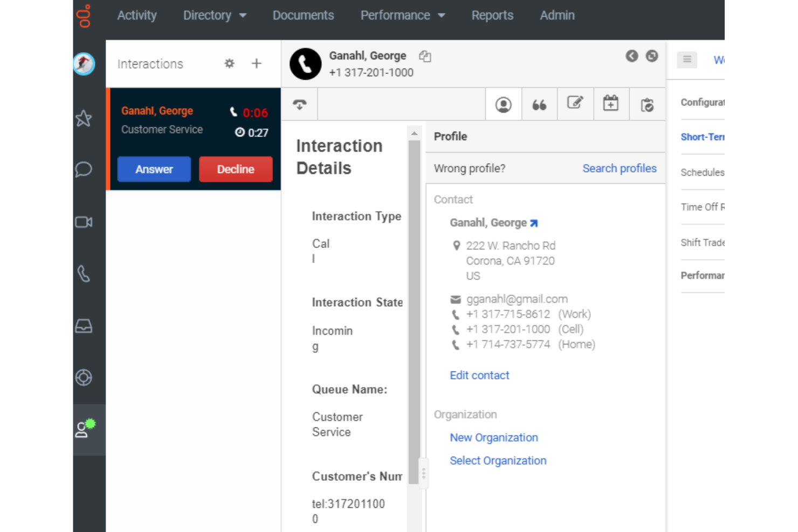
Task: Select the favorites star icon
Action: point(84,118)
